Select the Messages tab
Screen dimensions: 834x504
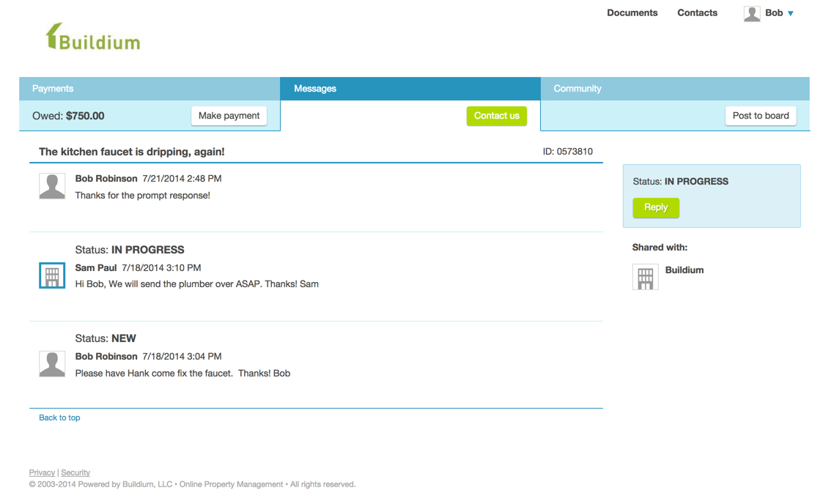314,88
